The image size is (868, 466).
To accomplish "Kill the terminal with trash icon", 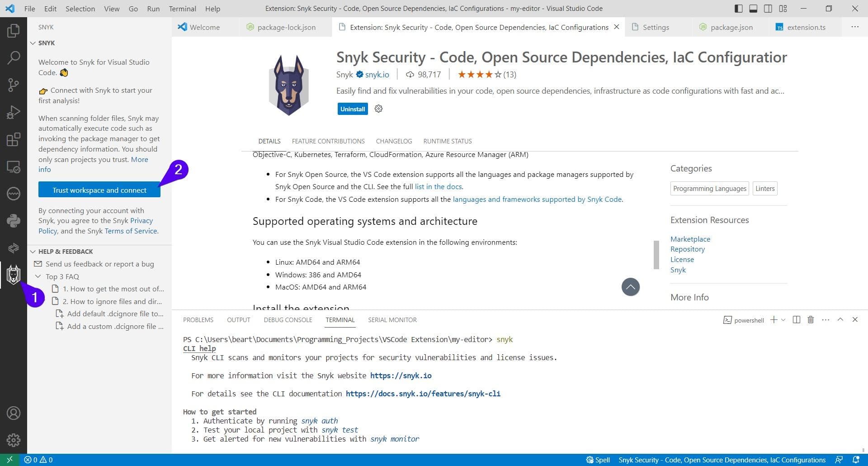I will click(x=811, y=320).
